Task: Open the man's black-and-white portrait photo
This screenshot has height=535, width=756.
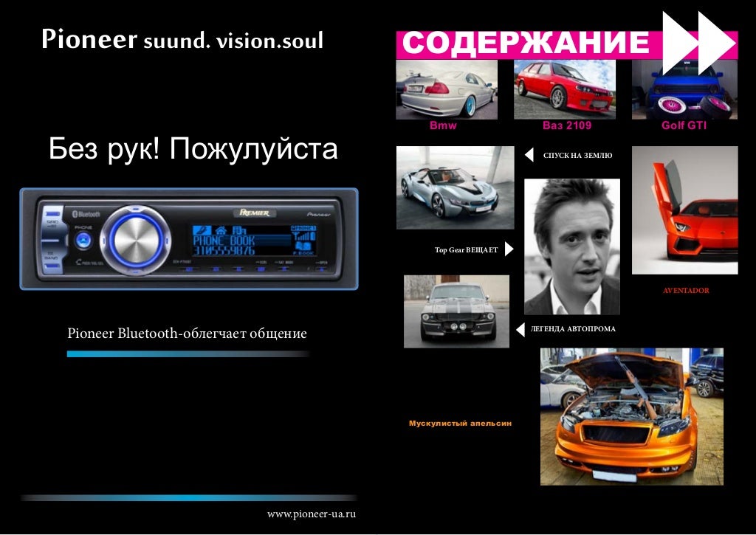Action: pos(572,246)
